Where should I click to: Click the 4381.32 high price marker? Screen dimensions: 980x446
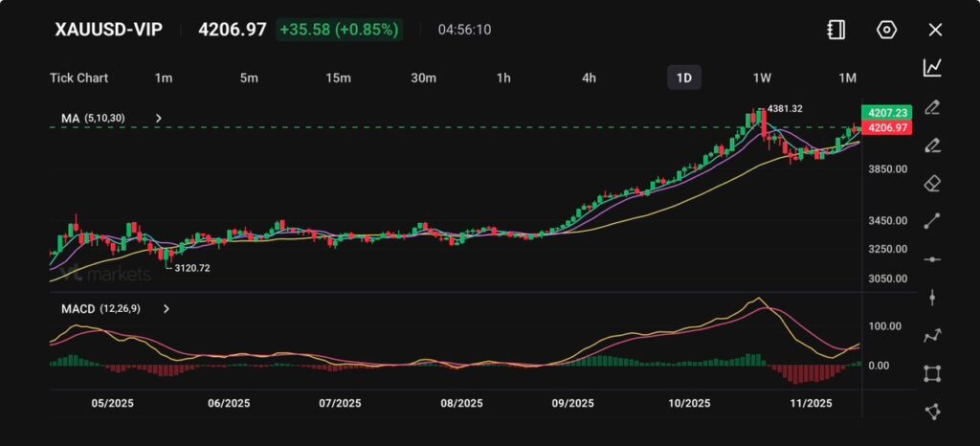pos(784,109)
